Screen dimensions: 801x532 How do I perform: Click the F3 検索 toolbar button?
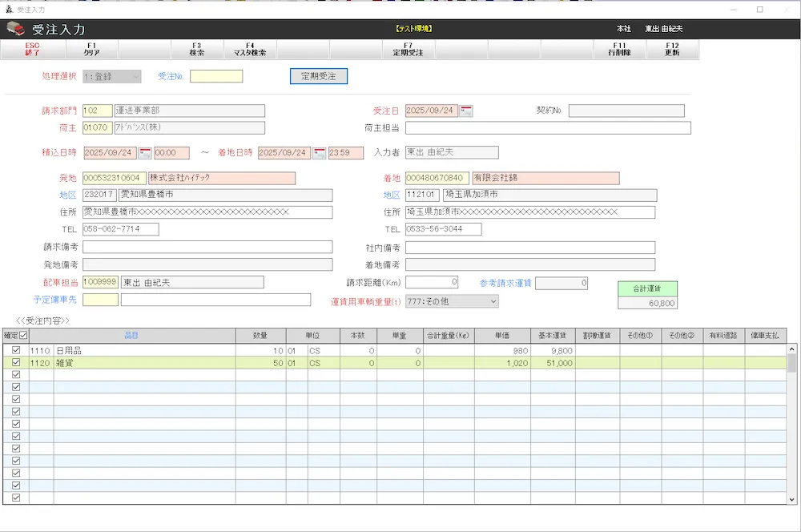(196, 50)
